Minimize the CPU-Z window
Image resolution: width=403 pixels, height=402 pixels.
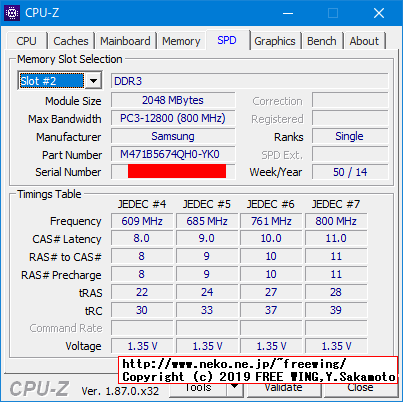point(288,13)
